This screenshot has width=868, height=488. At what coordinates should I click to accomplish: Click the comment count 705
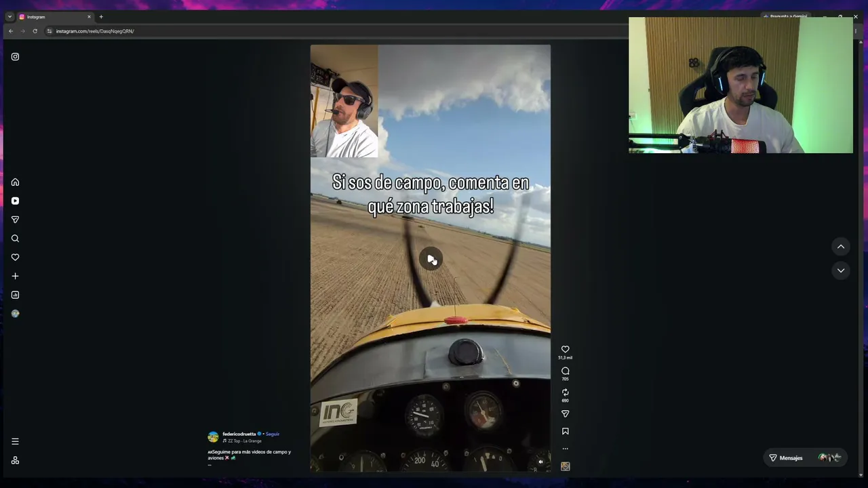click(565, 379)
